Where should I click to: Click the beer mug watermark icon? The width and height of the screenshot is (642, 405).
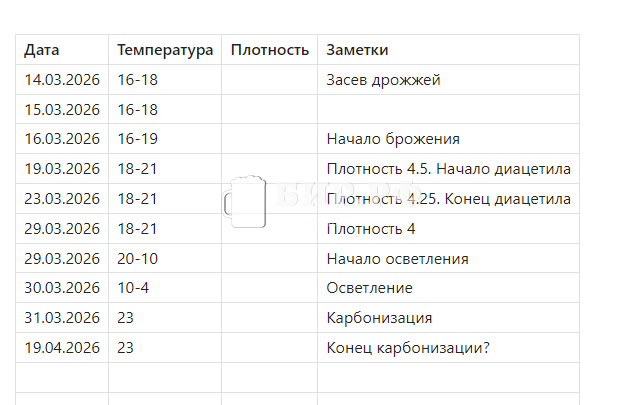point(245,201)
